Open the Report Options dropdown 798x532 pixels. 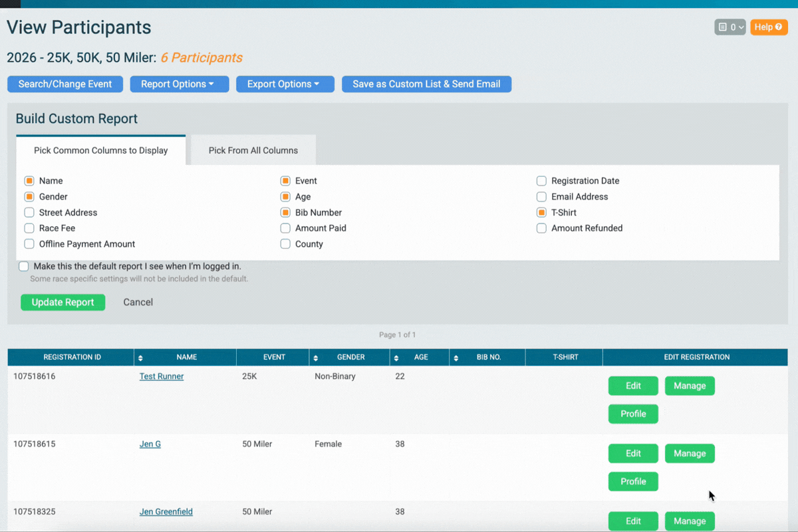(x=179, y=84)
